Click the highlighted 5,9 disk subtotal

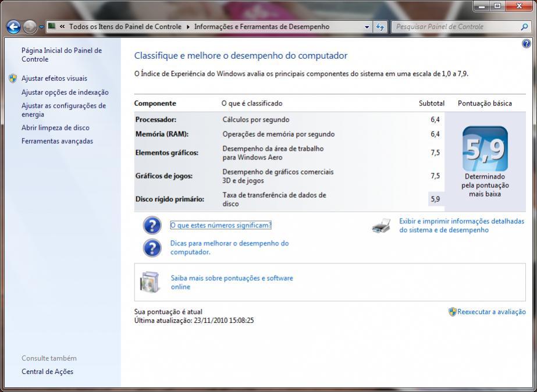tap(436, 199)
